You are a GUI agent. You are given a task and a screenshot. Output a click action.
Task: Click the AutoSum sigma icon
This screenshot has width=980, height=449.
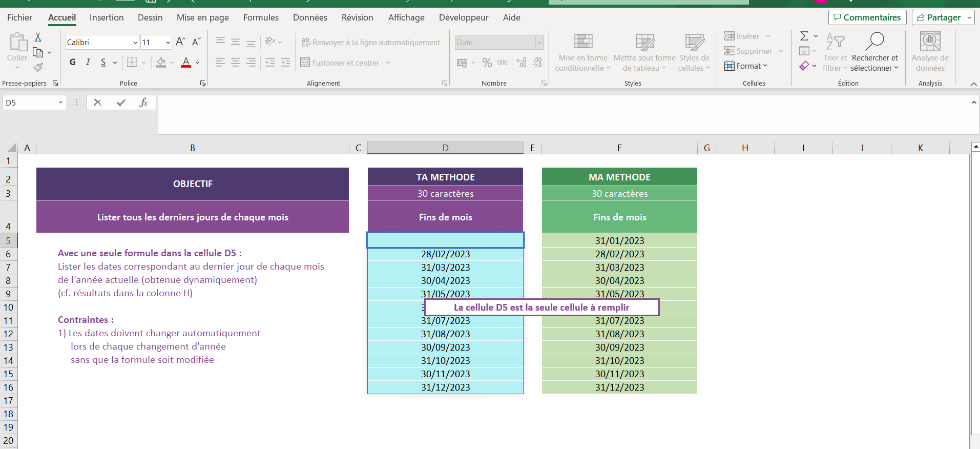click(x=804, y=36)
